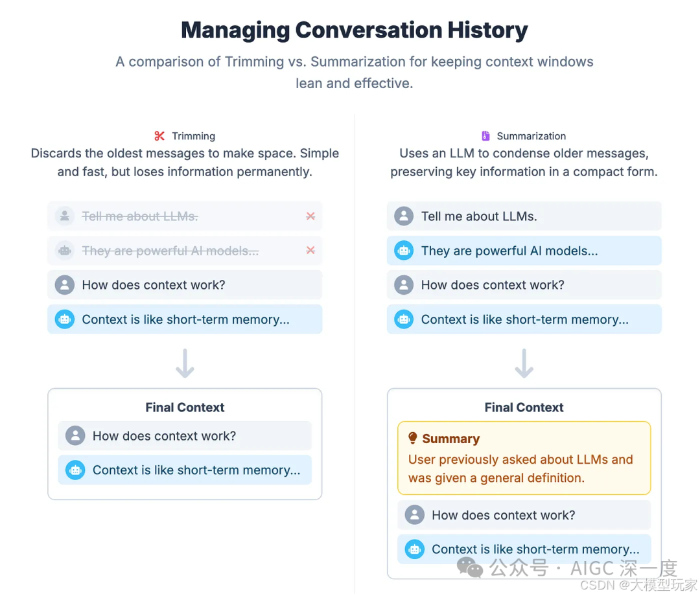Click the down arrow under the Trimming message list
The height and width of the screenshot is (596, 700).
(185, 363)
